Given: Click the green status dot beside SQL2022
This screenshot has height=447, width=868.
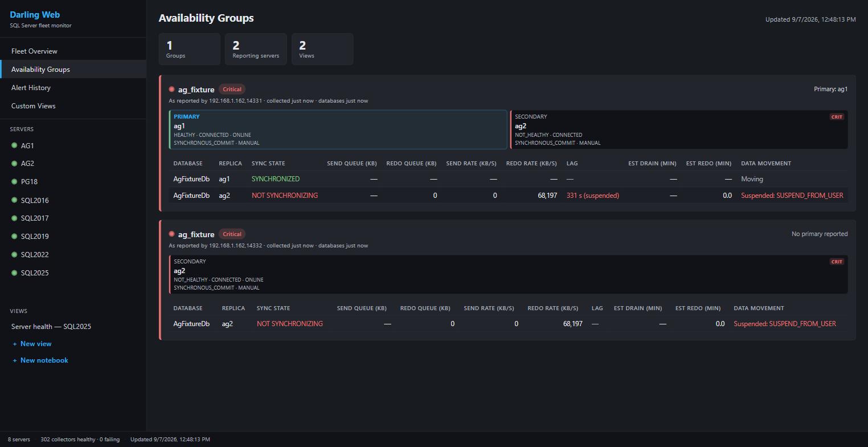Looking at the screenshot, I should [x=14, y=254].
